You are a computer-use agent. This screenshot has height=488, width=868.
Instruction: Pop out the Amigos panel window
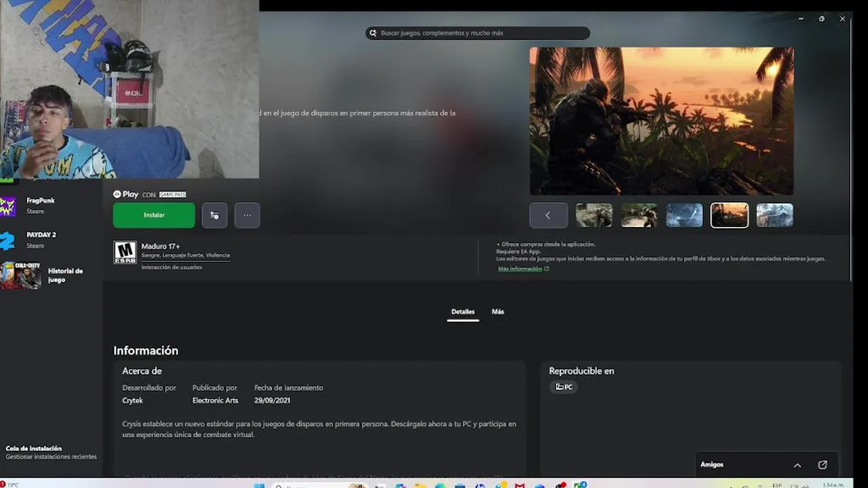[823, 465]
